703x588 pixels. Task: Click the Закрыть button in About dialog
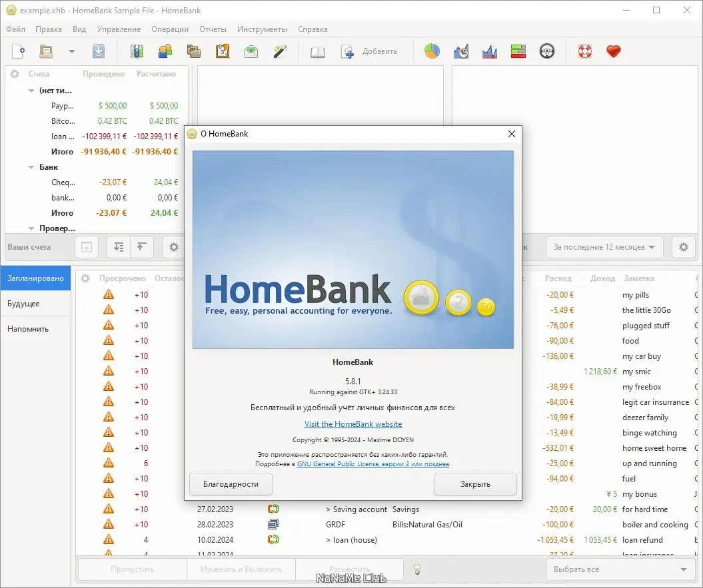click(x=475, y=484)
